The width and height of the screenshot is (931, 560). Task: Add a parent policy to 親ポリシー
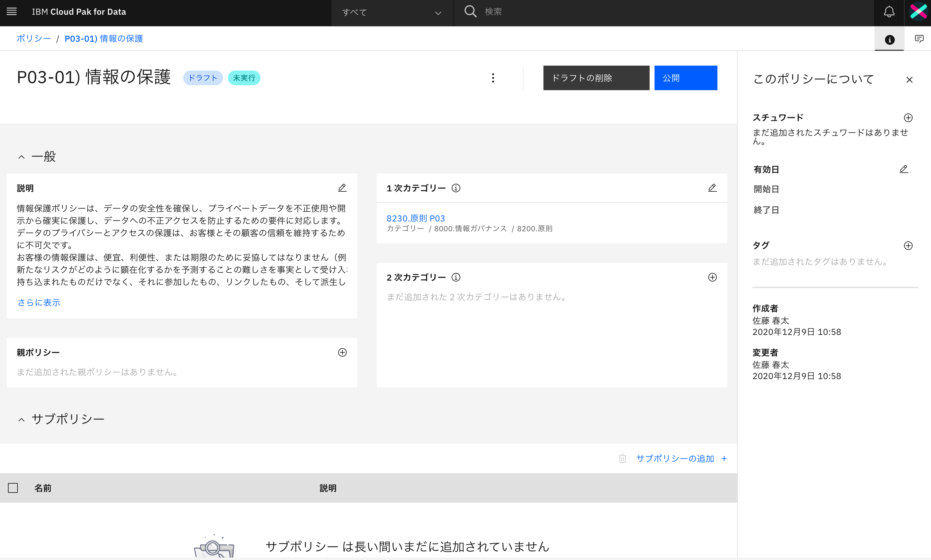pos(342,352)
